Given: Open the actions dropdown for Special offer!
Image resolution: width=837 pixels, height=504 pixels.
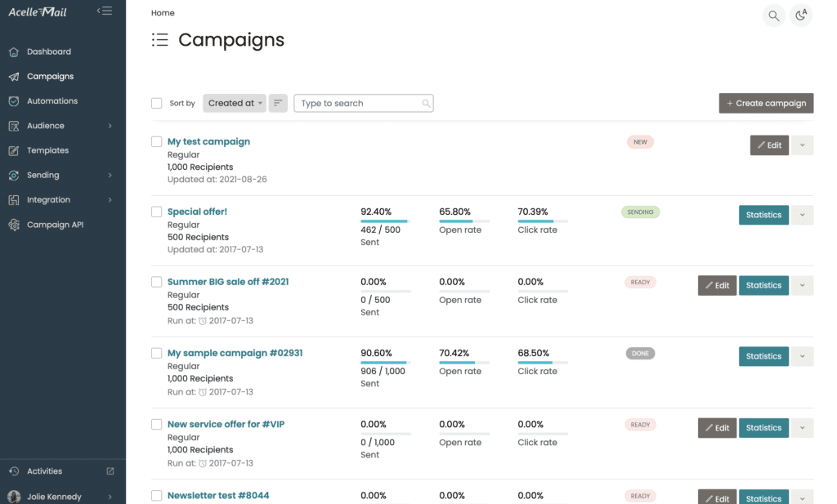Looking at the screenshot, I should pyautogui.click(x=802, y=215).
